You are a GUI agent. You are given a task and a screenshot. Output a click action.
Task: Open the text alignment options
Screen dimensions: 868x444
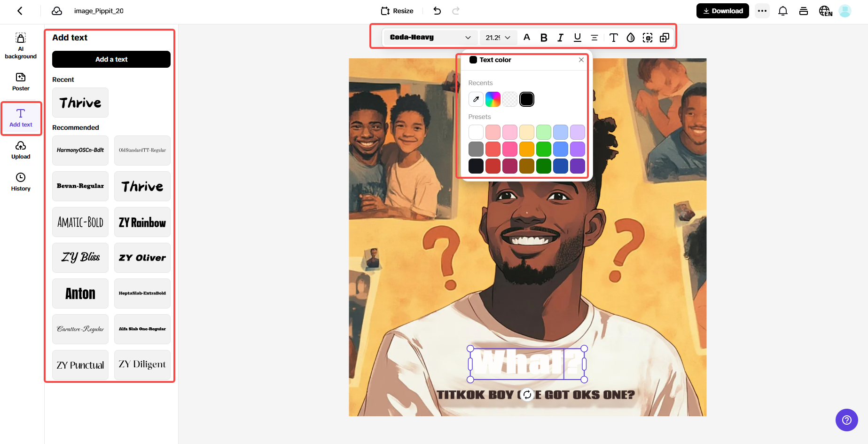594,38
